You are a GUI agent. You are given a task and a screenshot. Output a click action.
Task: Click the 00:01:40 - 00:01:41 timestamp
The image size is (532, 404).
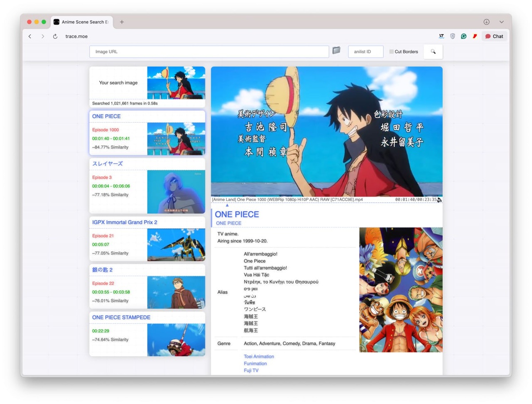111,139
